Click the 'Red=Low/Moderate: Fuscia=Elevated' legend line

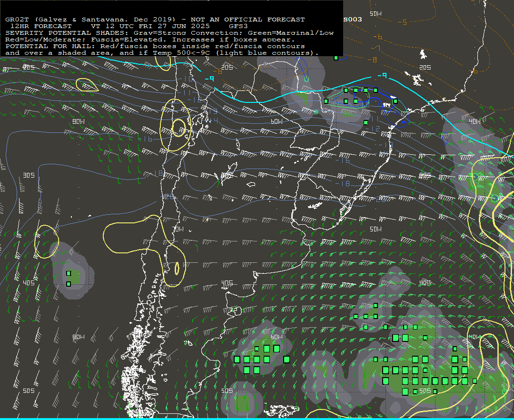point(150,40)
